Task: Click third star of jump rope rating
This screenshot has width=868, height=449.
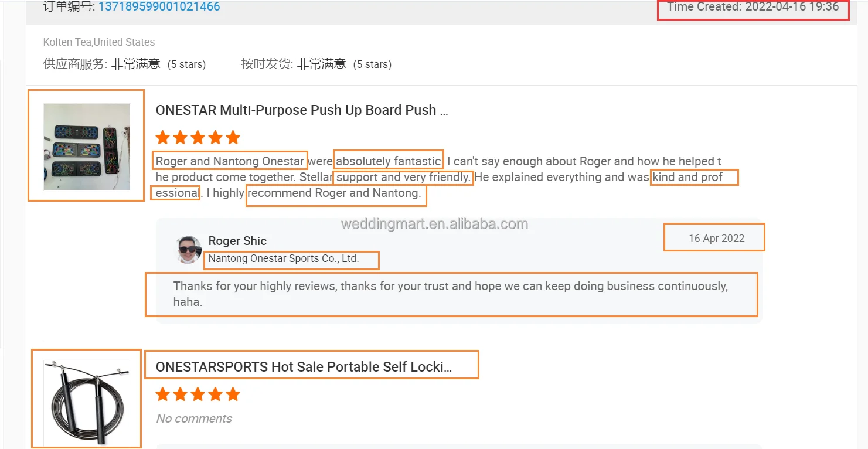Action: [x=198, y=394]
